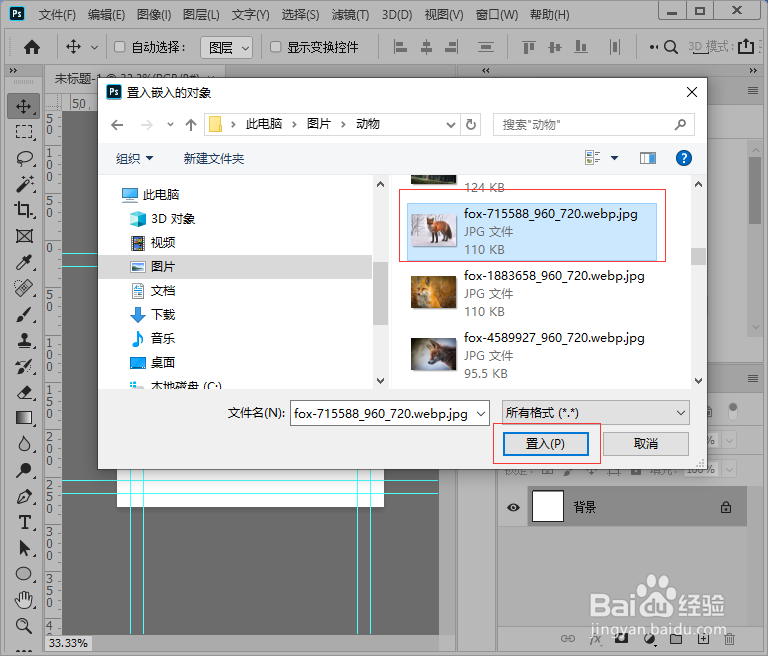Open the 文件(F) menu

(x=57, y=15)
